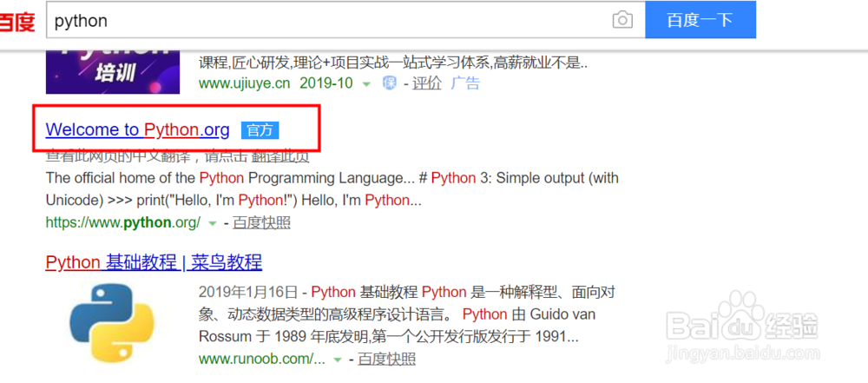Click the 官方 badge next to Python.org

tap(260, 130)
